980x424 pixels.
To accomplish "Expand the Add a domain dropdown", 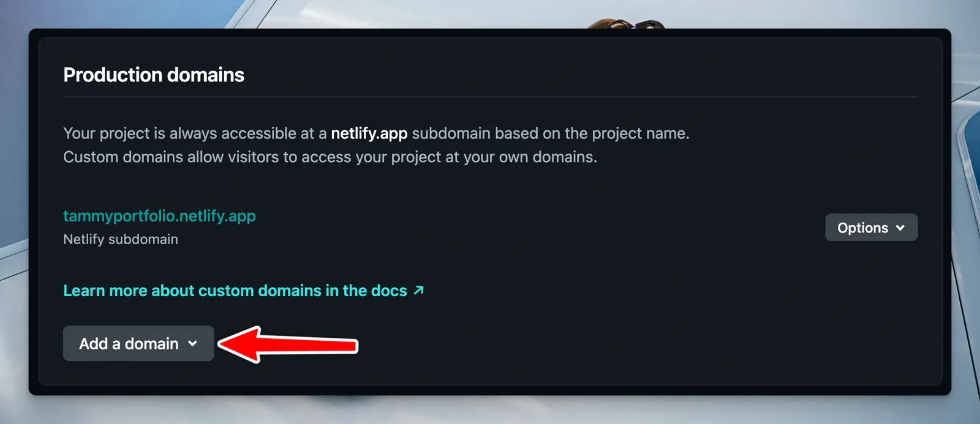I will [x=138, y=343].
